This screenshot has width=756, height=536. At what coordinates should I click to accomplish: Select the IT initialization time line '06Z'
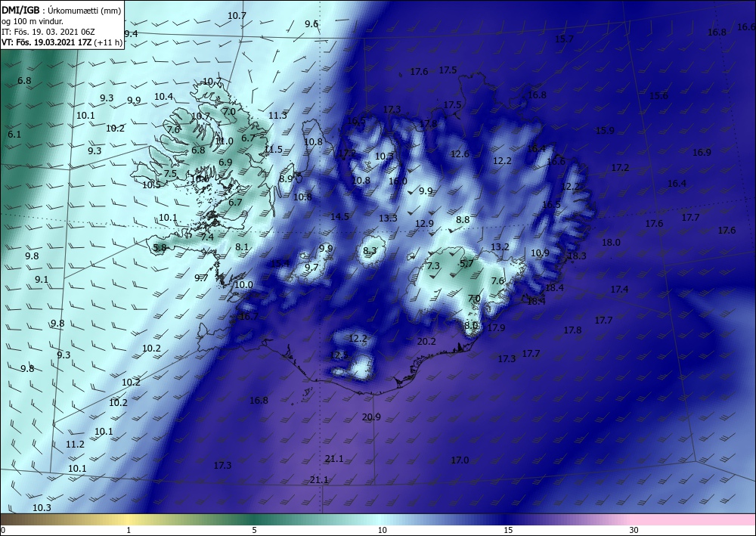pos(48,31)
